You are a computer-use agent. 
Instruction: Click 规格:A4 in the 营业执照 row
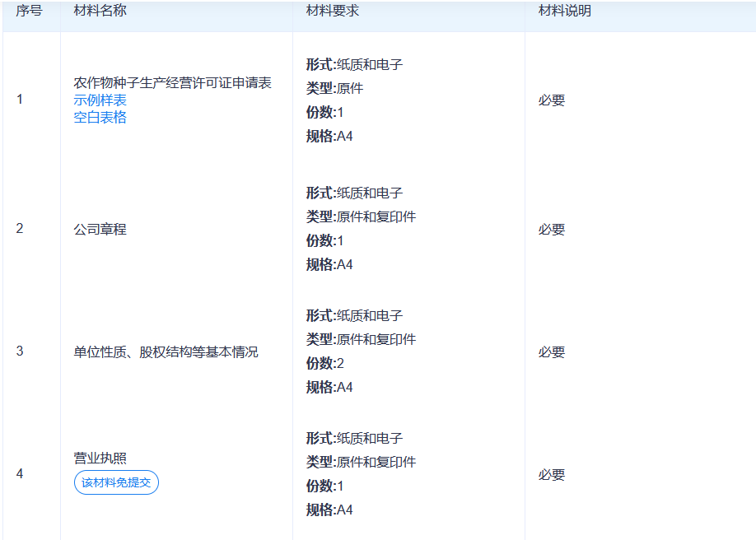[329, 510]
